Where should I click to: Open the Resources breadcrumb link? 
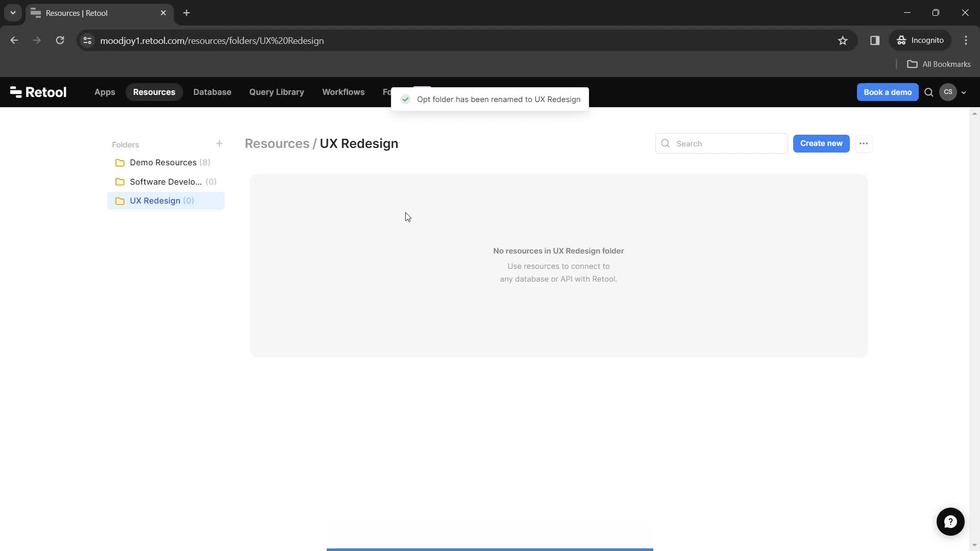(277, 143)
